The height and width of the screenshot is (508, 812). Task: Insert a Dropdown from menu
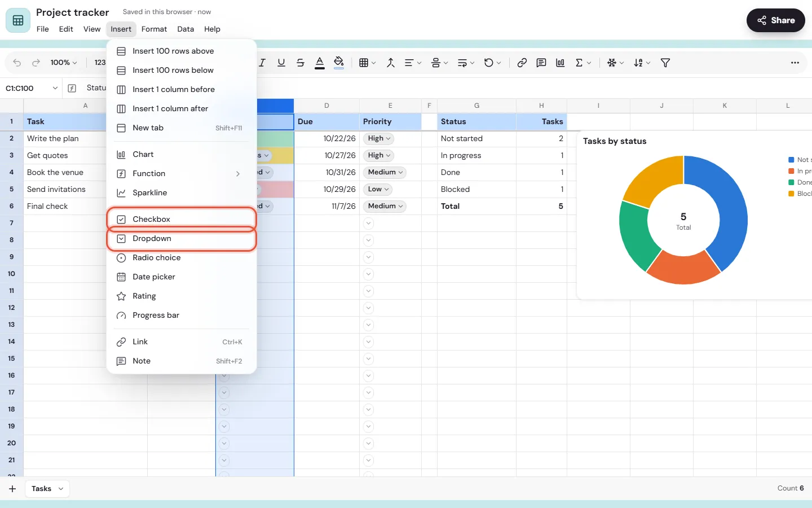(182, 238)
